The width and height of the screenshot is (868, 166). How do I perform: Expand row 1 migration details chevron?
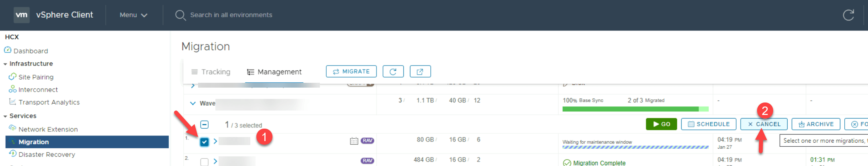click(215, 141)
